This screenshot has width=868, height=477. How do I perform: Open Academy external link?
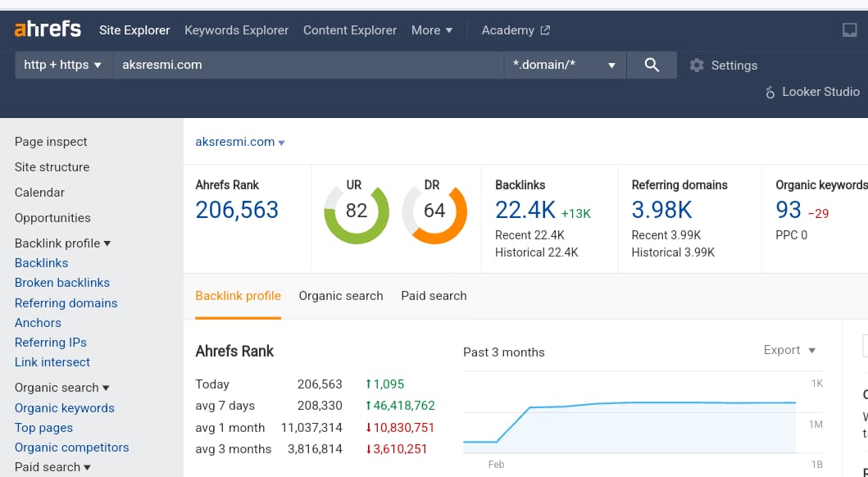516,30
